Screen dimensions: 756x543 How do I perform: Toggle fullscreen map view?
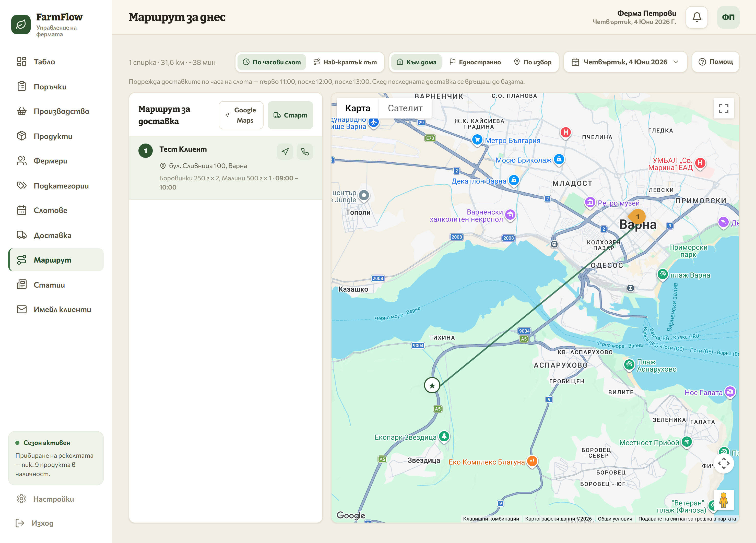click(x=723, y=108)
